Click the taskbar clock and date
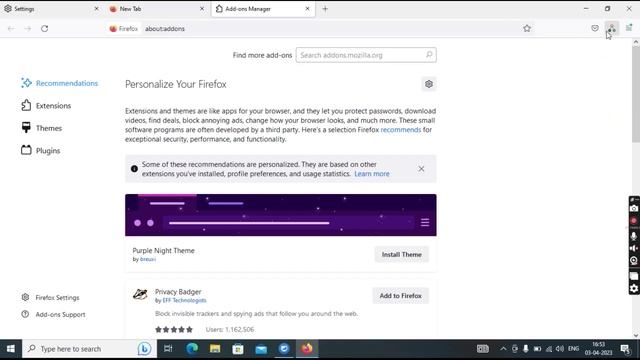This screenshot has height=360, width=640. tap(598, 349)
